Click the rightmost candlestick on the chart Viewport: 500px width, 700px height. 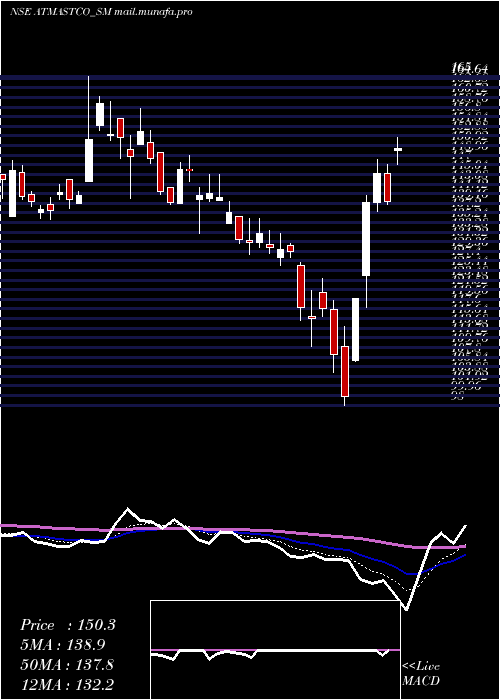click(397, 150)
